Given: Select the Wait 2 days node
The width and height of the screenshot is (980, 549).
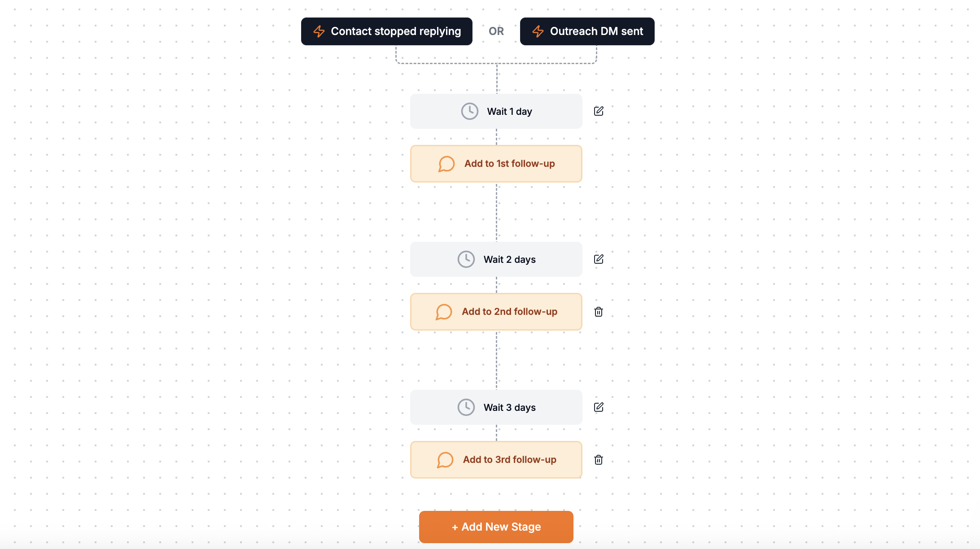Looking at the screenshot, I should coord(496,259).
